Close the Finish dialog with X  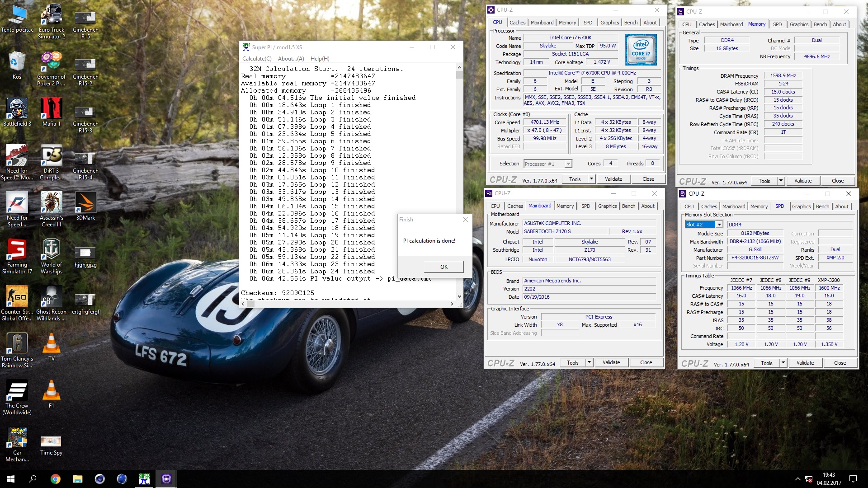(x=466, y=220)
